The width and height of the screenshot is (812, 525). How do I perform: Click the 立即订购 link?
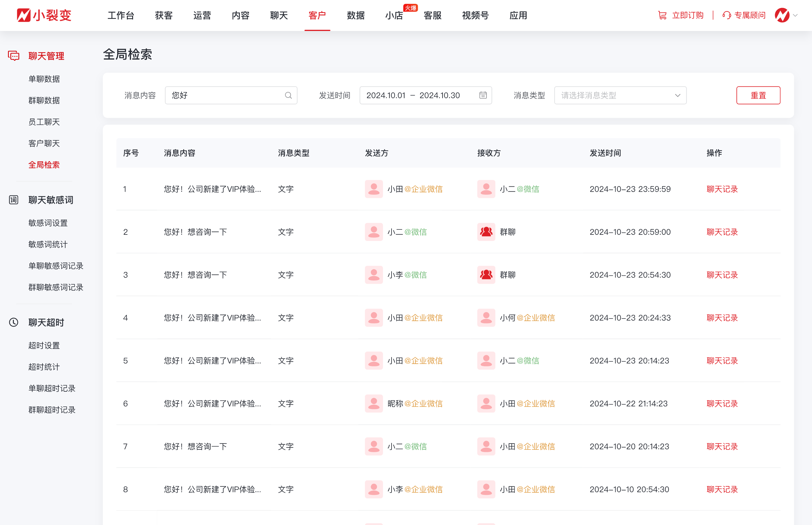[x=687, y=15]
